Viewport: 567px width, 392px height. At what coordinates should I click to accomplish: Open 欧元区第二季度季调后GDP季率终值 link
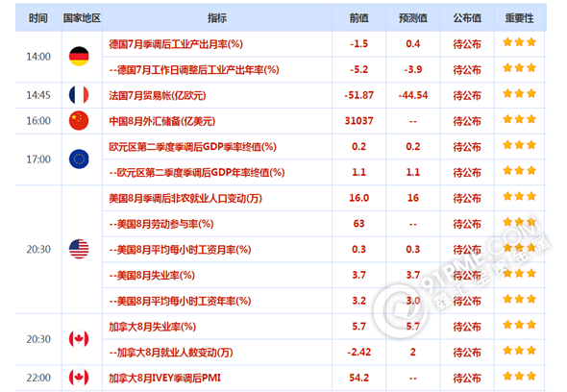(192, 147)
